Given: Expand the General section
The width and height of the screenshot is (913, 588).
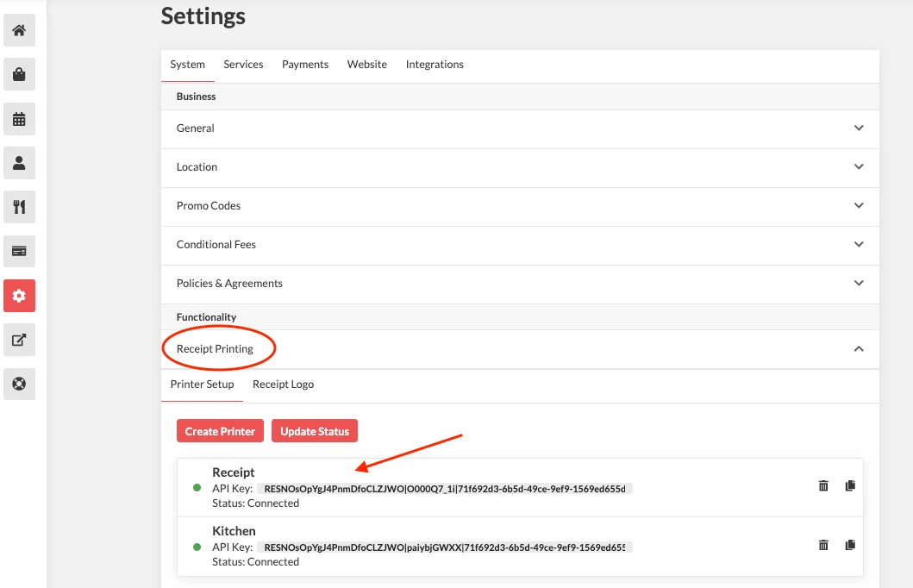Looking at the screenshot, I should 520,128.
